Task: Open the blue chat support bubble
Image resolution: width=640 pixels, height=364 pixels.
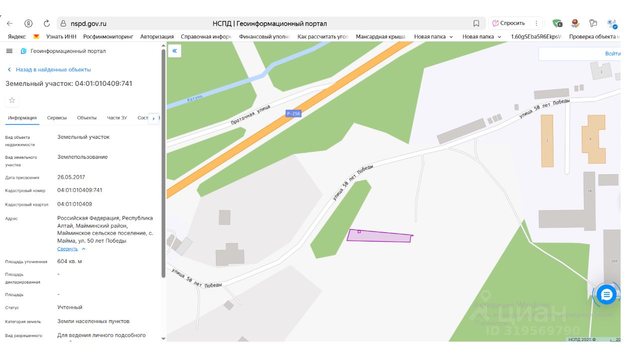Action: click(x=606, y=295)
